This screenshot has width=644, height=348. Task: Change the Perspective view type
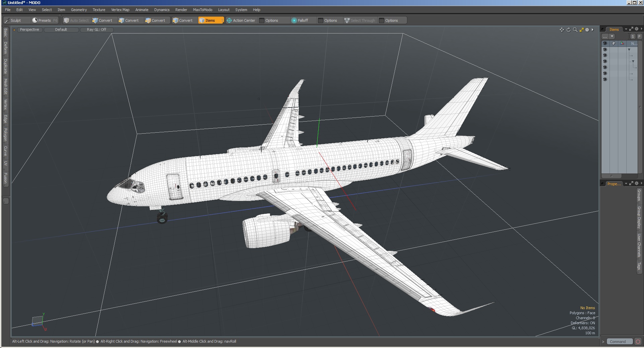tap(29, 29)
